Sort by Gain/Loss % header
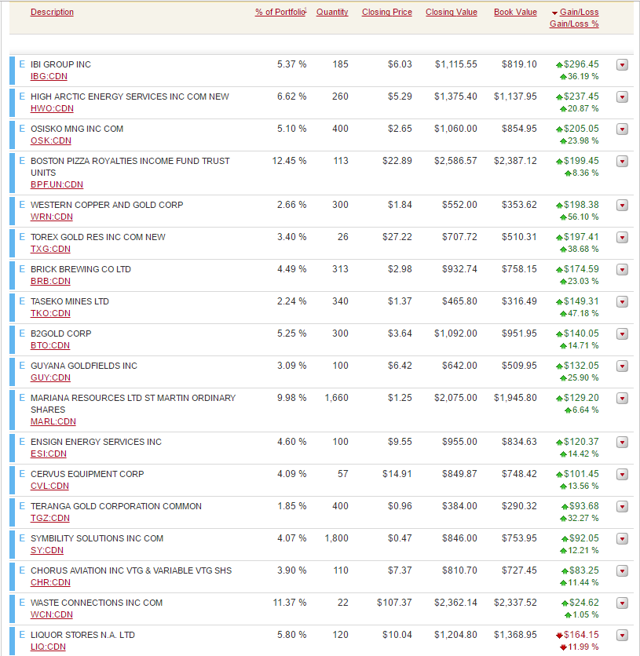This screenshot has width=640, height=656. tap(574, 24)
